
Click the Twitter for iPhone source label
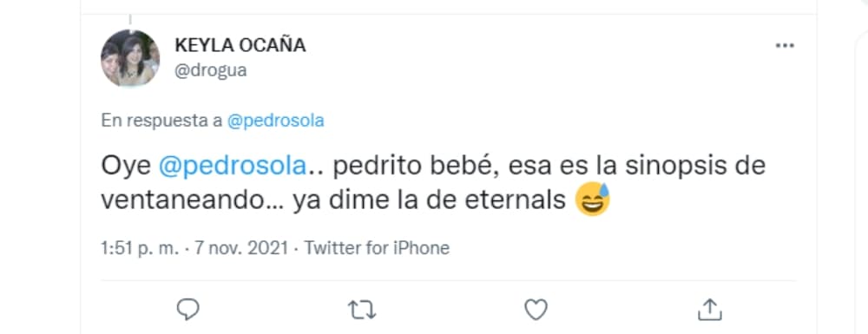coord(377,248)
